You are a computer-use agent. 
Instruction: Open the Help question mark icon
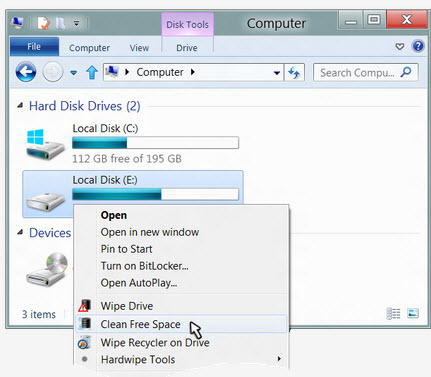pos(418,46)
